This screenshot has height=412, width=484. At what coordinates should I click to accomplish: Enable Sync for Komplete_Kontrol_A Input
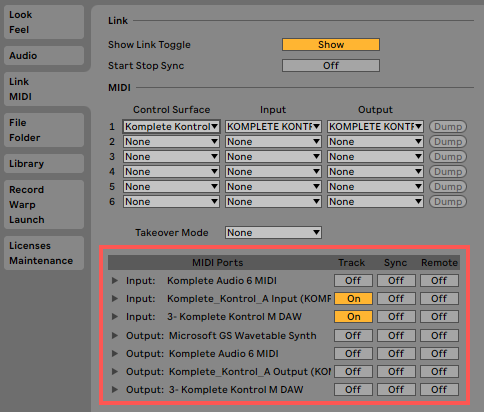(396, 299)
